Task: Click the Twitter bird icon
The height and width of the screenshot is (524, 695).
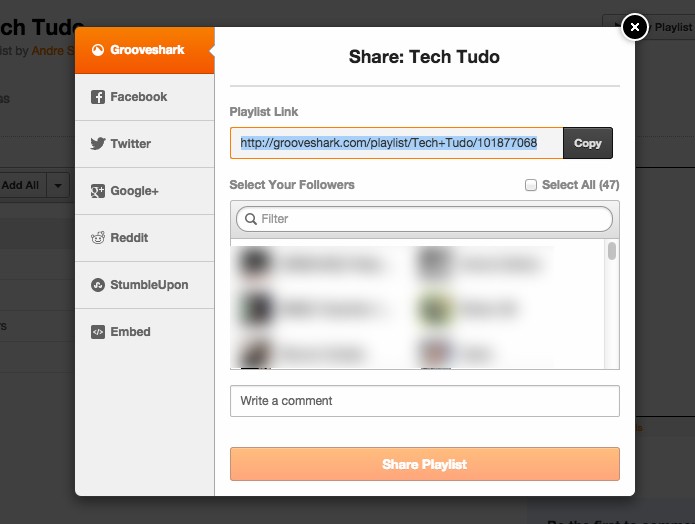Action: tap(98, 144)
